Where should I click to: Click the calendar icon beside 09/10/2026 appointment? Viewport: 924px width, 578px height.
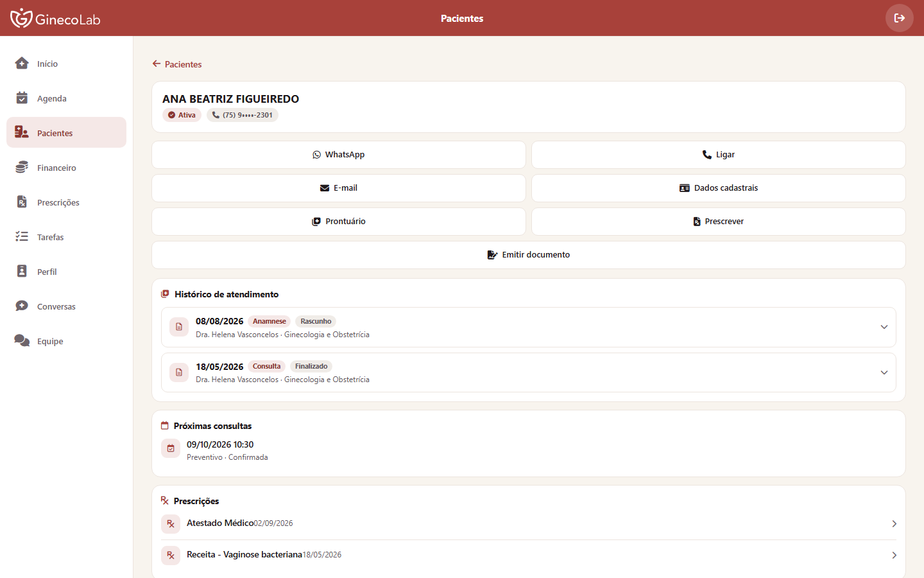(x=171, y=448)
